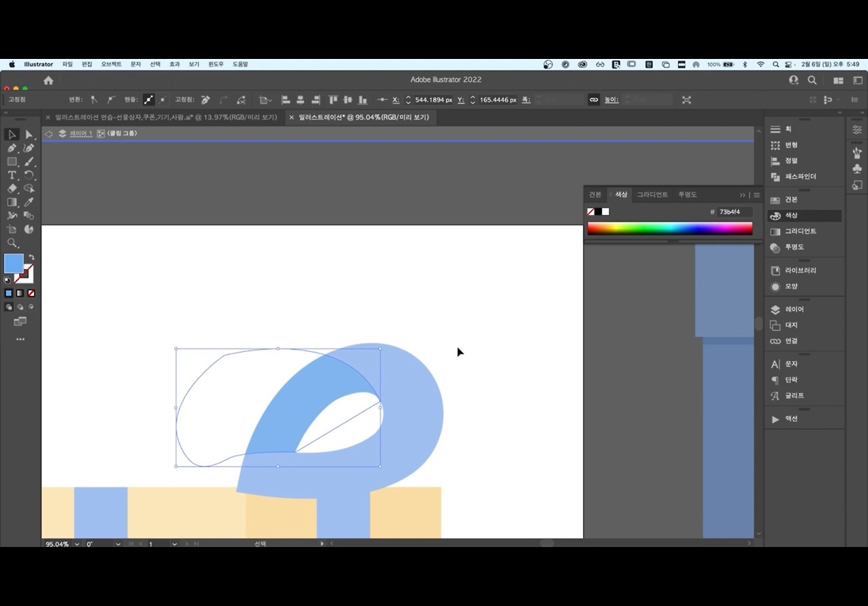868x606 pixels.
Task: Open the 편집 menu
Action: point(87,64)
